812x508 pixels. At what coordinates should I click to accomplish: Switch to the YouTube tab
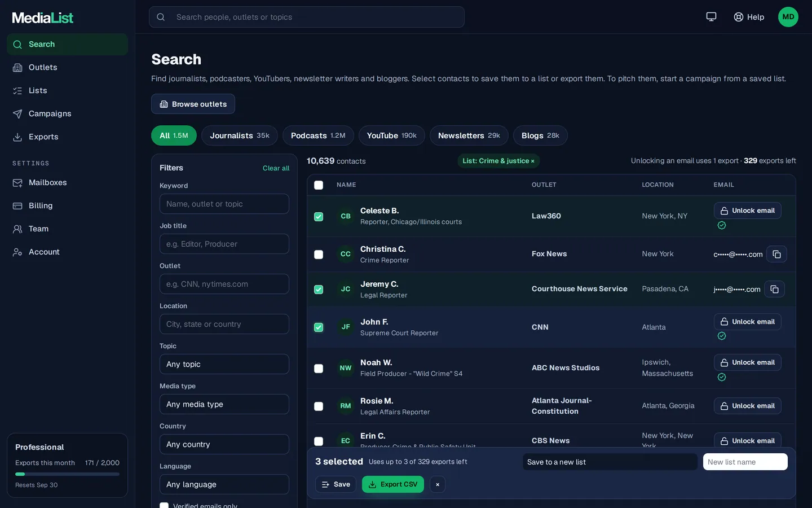click(391, 135)
